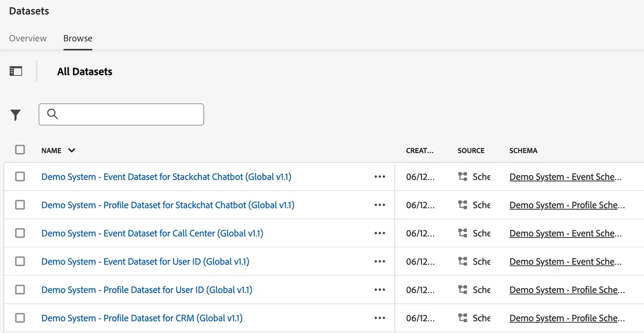644x333 pixels.
Task: Check the Event Dataset for User ID row
Action: [x=20, y=261]
